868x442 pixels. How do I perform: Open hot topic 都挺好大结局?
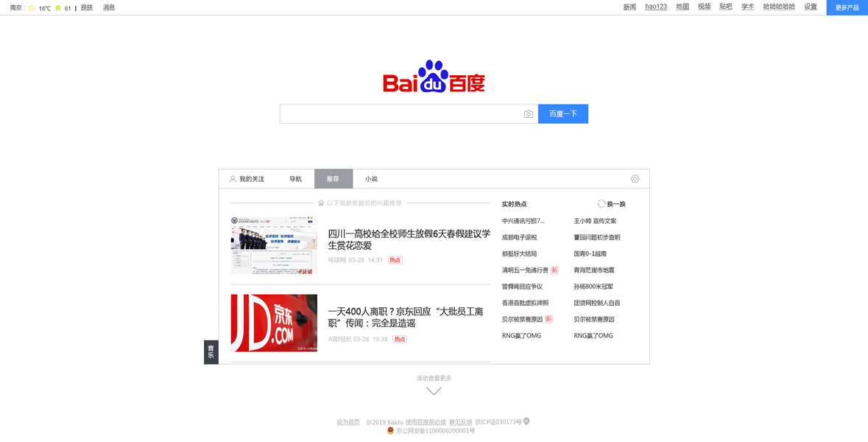[x=519, y=253]
